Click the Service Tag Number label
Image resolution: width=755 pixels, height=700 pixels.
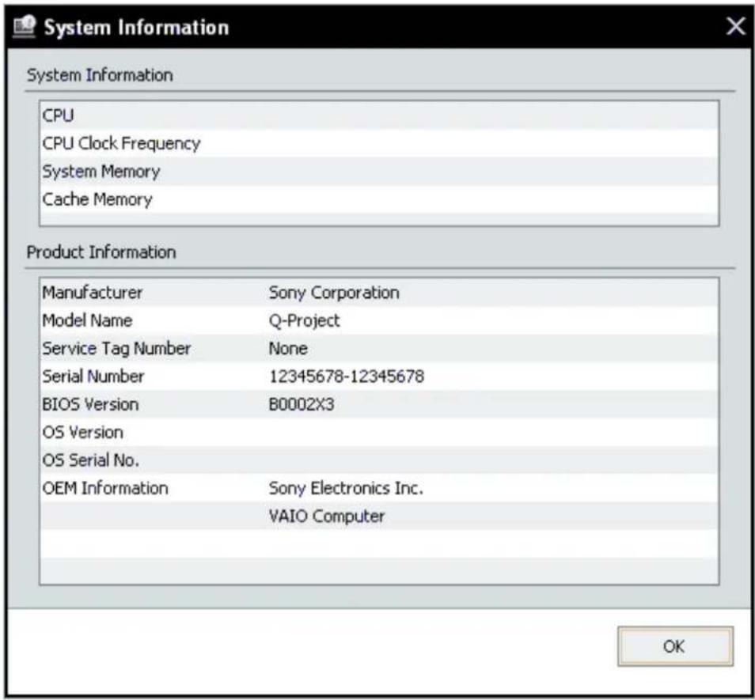click(116, 349)
